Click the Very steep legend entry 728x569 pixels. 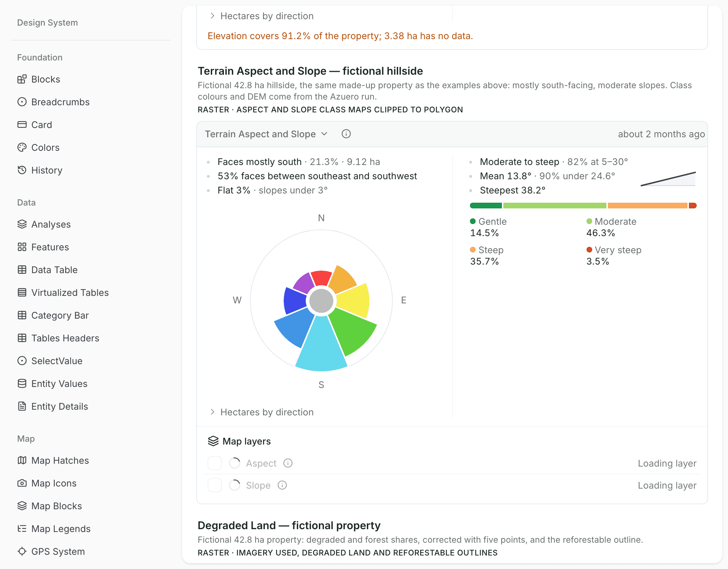pyautogui.click(x=614, y=255)
